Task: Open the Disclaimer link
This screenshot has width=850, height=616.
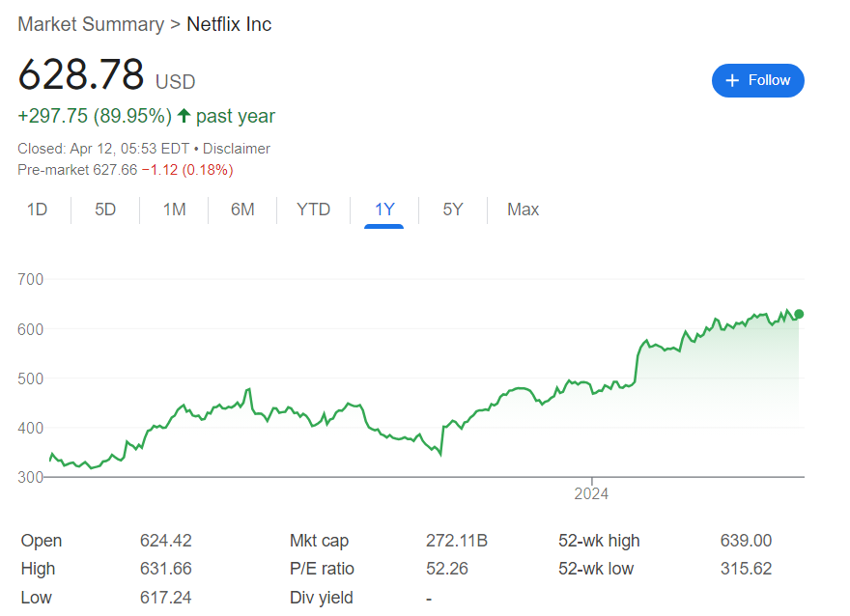Action: click(x=237, y=149)
